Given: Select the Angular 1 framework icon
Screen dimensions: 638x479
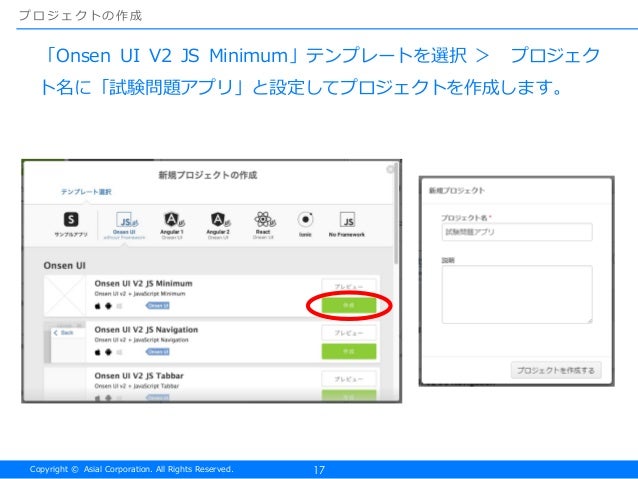Looking at the screenshot, I should [x=174, y=220].
